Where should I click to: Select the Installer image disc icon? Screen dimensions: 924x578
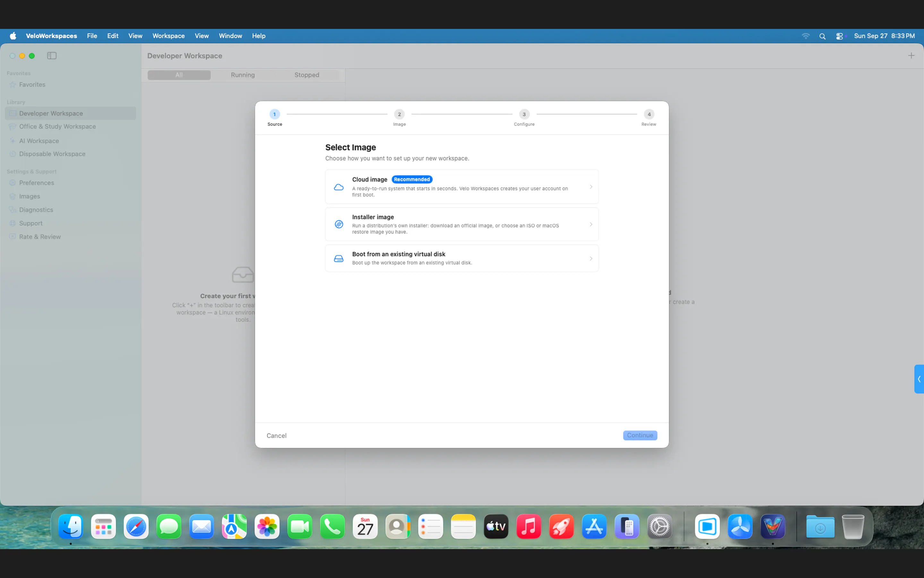coord(339,224)
